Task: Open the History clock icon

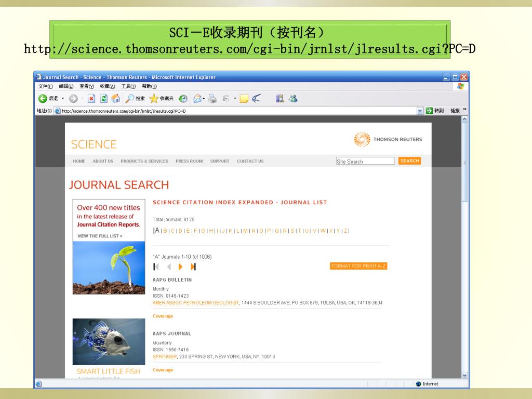Action: click(x=183, y=98)
